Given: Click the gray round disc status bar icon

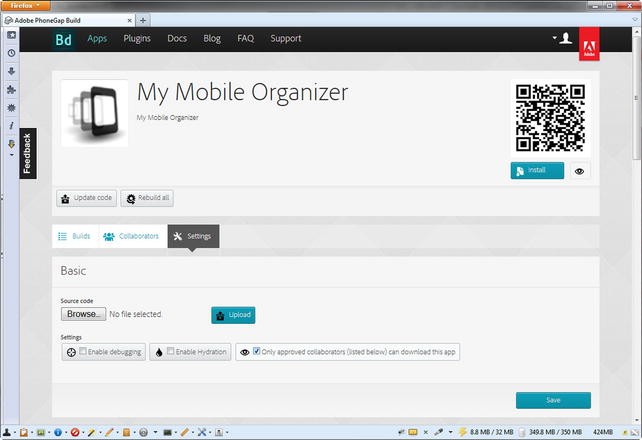Looking at the screenshot, I should click(143, 432).
